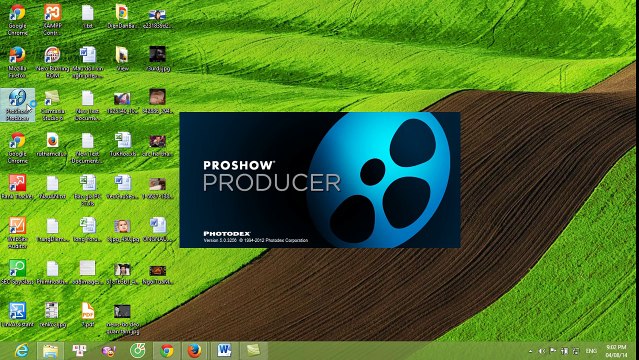Open the Website Auditor desktop shortcut
Screen dimensions: 639x360
coord(17,232)
